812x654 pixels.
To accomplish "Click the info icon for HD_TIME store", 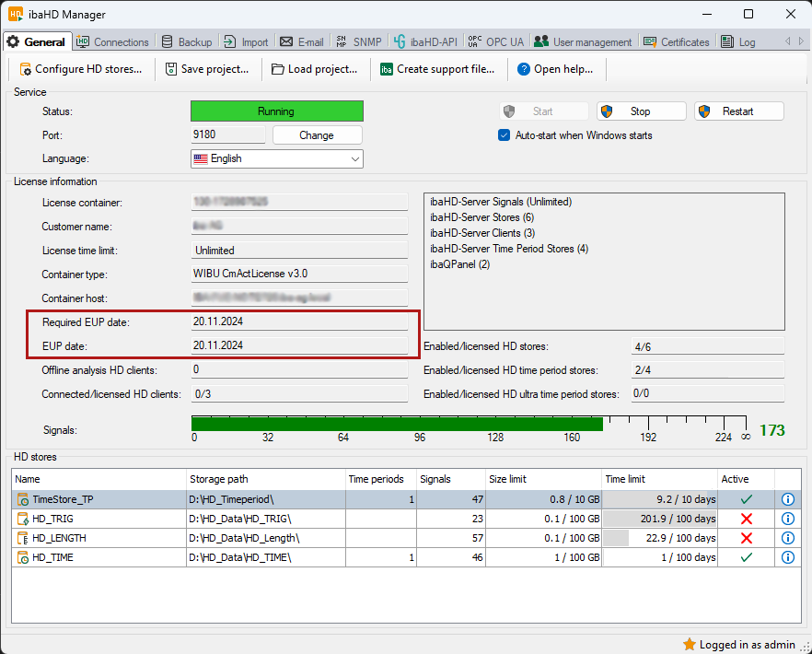I will [787, 557].
